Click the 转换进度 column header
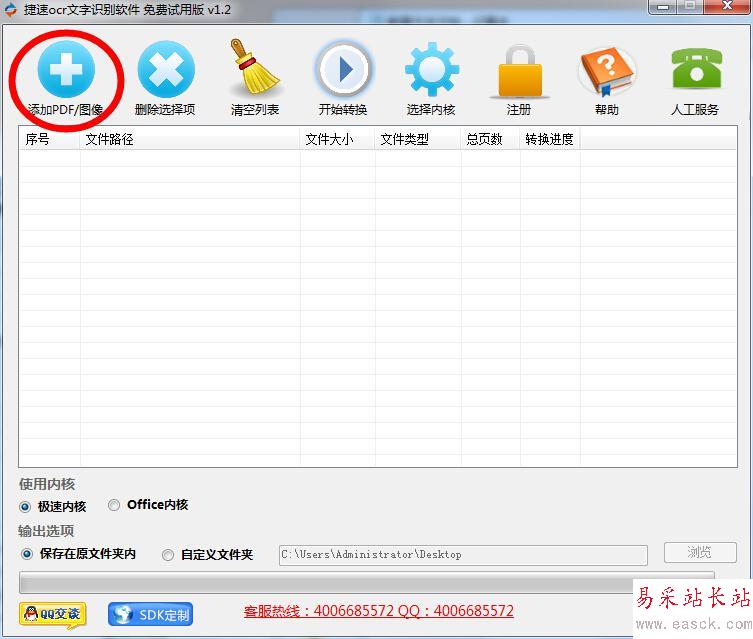Screen dimensions: 753x639 [x=550, y=140]
